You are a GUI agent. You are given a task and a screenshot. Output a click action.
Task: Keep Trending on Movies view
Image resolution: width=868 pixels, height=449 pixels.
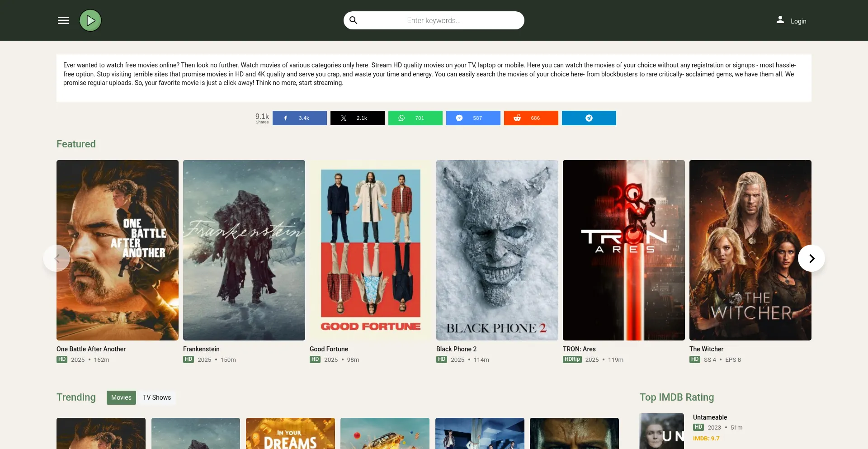[x=121, y=397]
